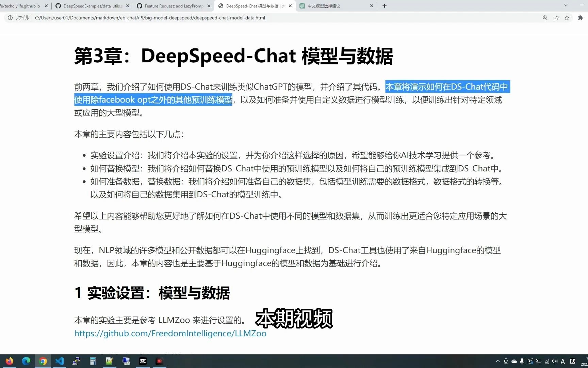Open OneDrive from the system tray

514,362
